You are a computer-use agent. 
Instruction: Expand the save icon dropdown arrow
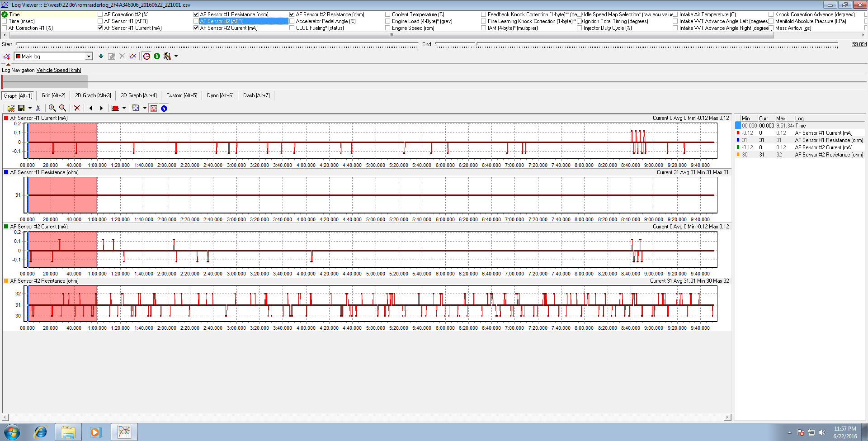pyautogui.click(x=30, y=108)
